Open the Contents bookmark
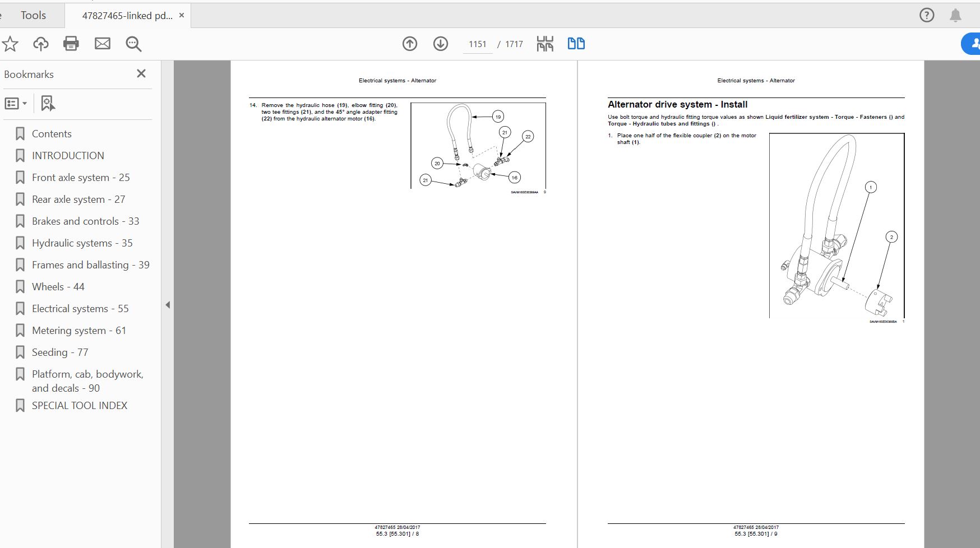Screen dimensions: 980x548 click(52, 133)
